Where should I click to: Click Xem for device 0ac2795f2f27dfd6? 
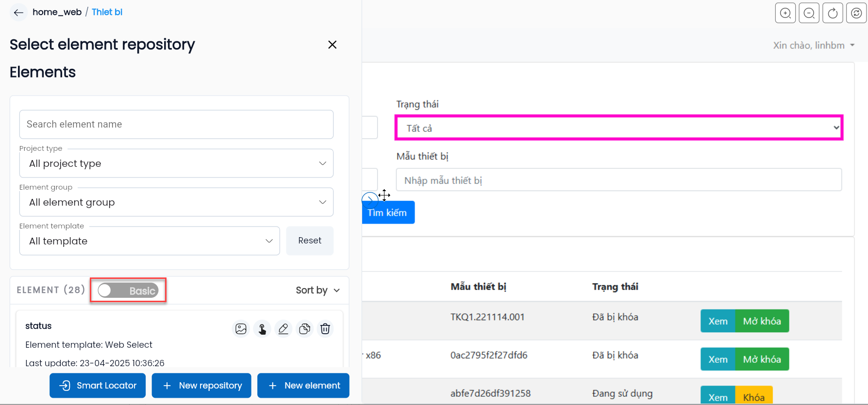click(718, 359)
